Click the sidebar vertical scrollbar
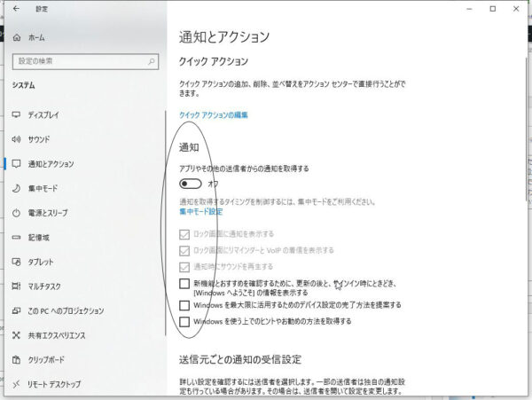Viewport: 532px width, 400px height. click(166, 223)
